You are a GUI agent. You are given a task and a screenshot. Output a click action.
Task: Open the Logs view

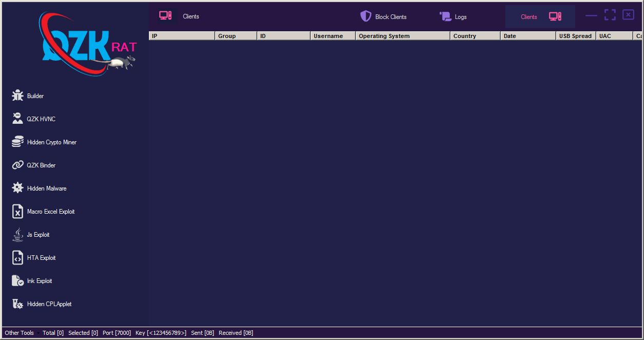(x=453, y=16)
